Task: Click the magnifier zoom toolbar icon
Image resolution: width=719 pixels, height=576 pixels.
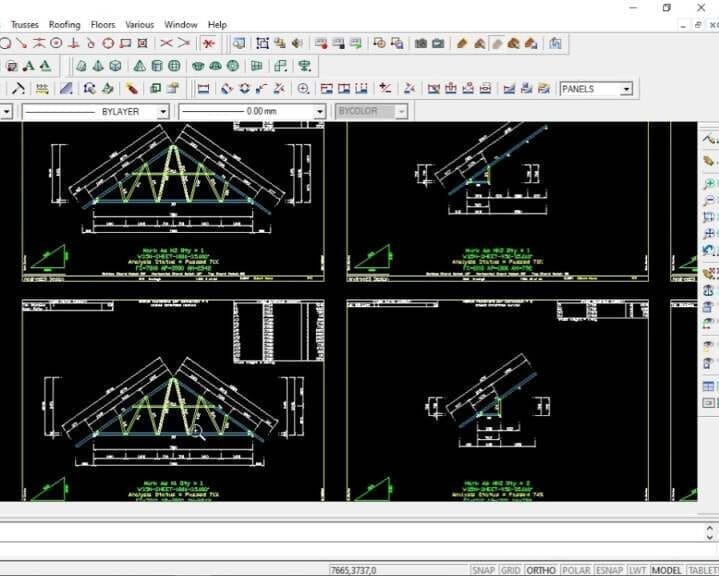Action: pos(302,89)
